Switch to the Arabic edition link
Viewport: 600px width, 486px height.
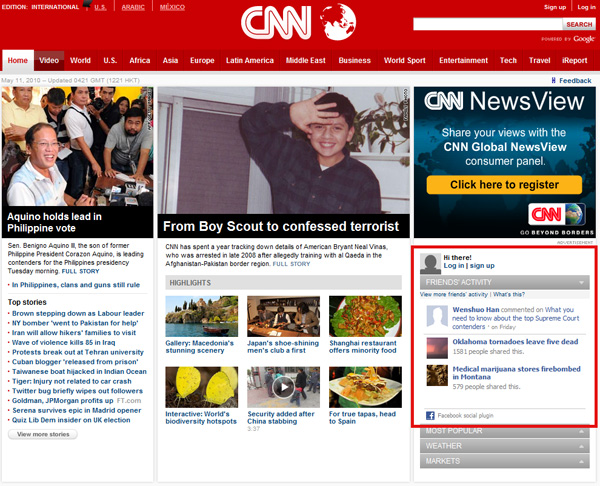133,7
